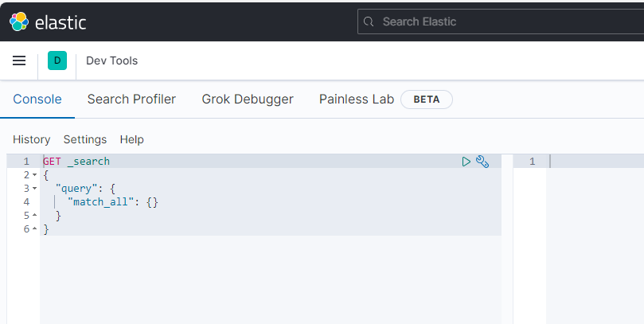Image resolution: width=644 pixels, height=324 pixels.
Task: Open the hamburger navigation menu
Action: tap(19, 61)
